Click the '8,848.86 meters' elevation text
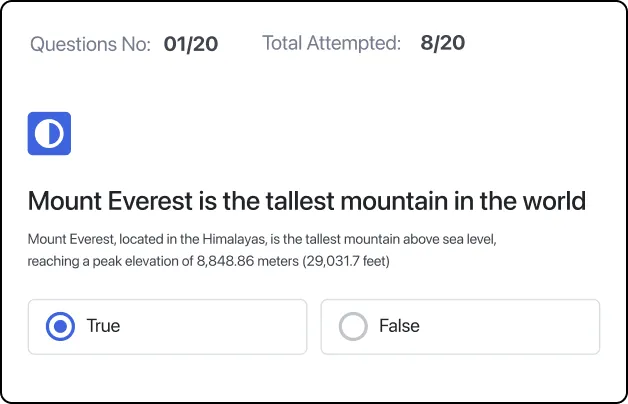The width and height of the screenshot is (628, 404). coord(248,261)
